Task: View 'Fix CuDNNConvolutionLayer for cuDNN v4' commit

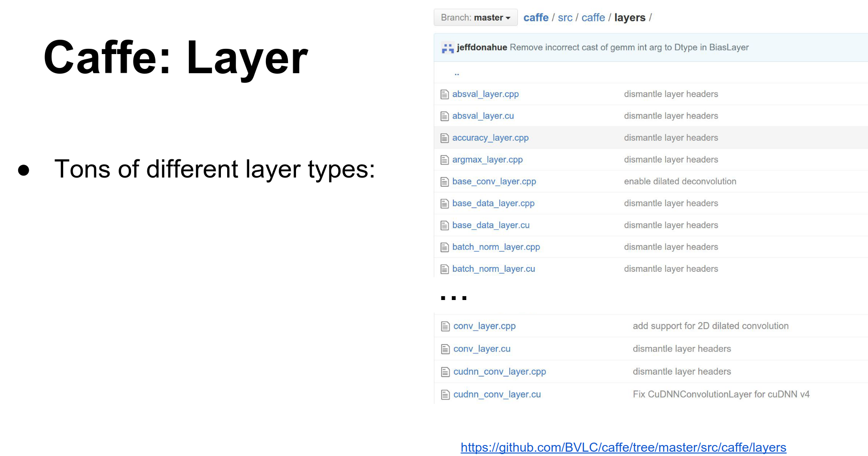Action: pyautogui.click(x=721, y=394)
